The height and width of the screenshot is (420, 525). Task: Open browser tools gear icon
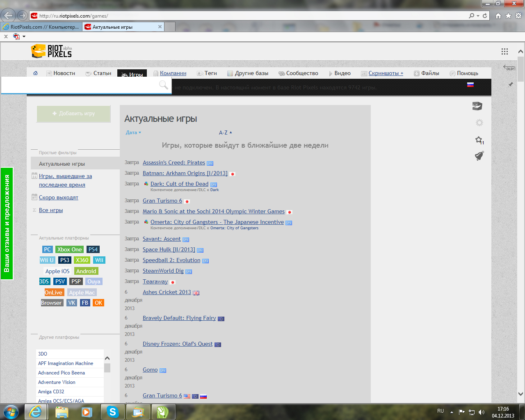tap(518, 16)
